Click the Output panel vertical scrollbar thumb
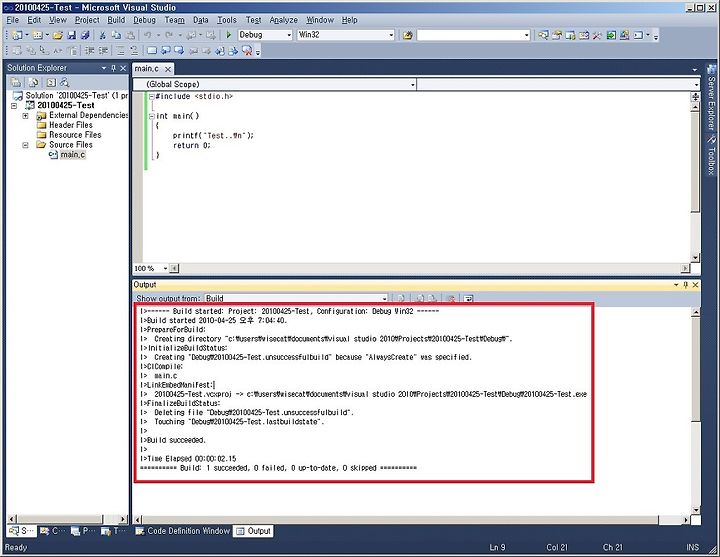The height and width of the screenshot is (557, 720). (696, 369)
